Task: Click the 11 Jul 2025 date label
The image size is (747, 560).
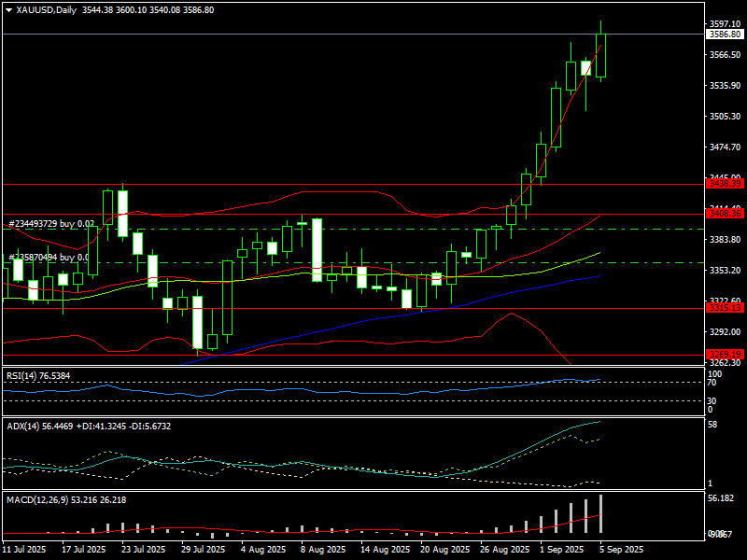Action: pos(24,550)
